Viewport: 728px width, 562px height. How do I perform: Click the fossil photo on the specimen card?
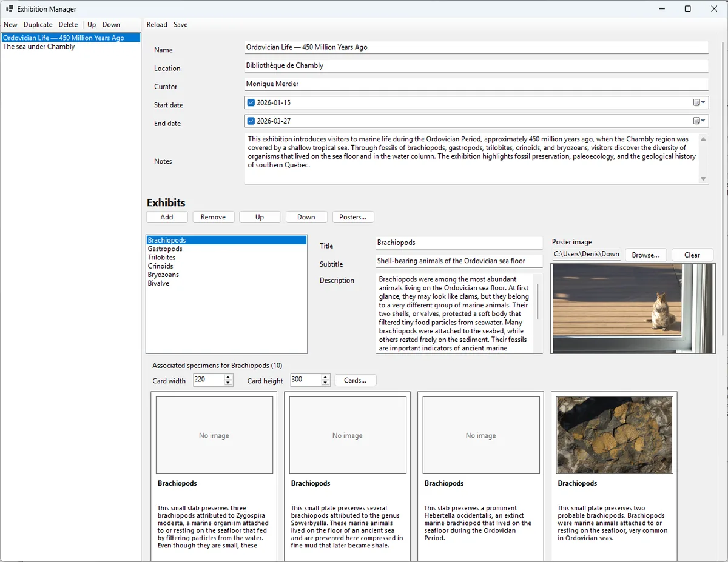point(615,435)
